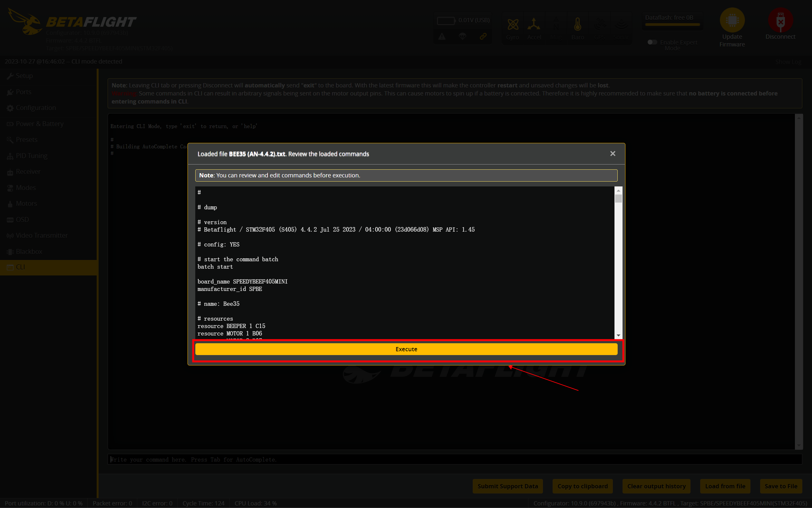Click the link status chain icon
Image resolution: width=812 pixels, height=508 pixels.
[483, 36]
